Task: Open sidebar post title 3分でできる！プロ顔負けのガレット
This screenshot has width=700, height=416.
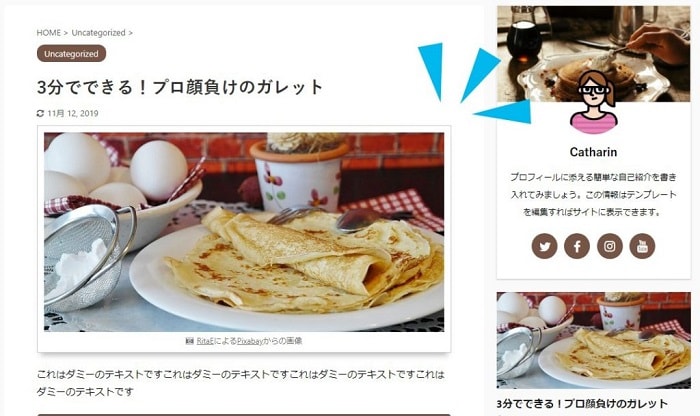Action: tap(582, 404)
